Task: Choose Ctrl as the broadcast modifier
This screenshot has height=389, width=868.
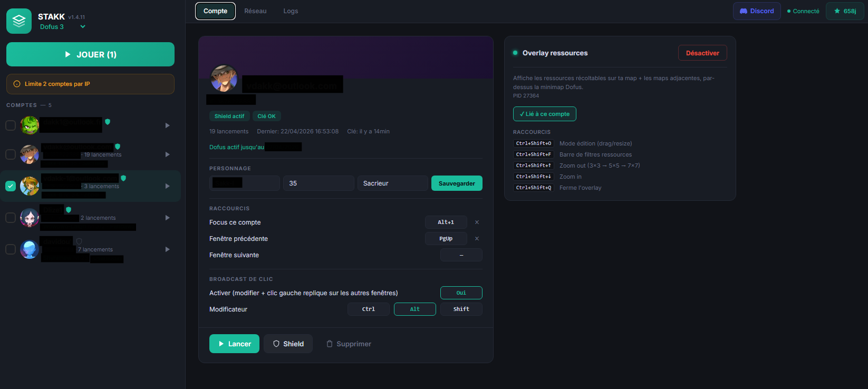Action: [x=369, y=309]
